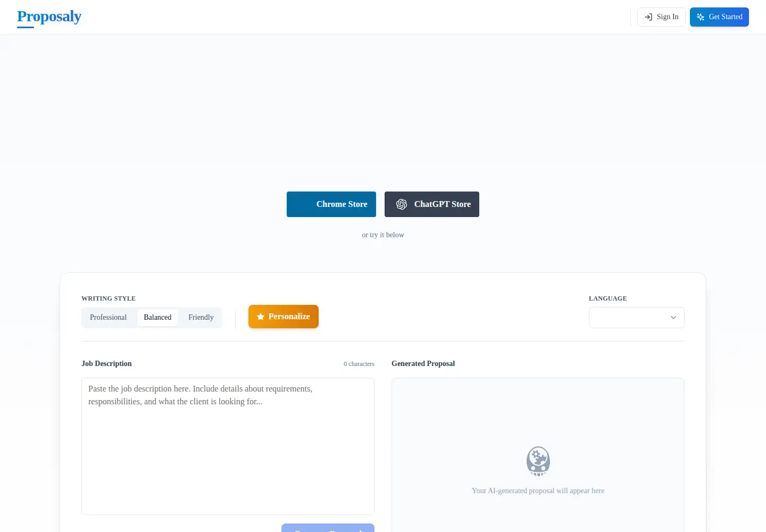Select Professional writing style
This screenshot has height=532, width=766.
coord(108,317)
